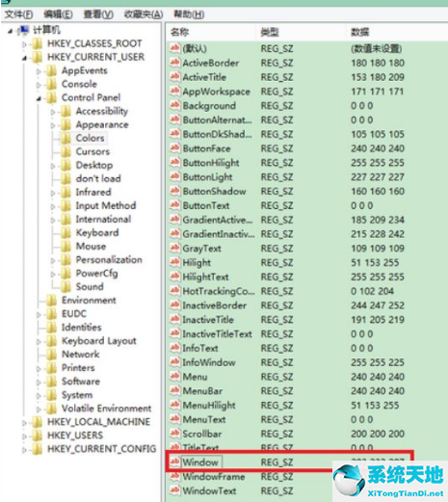Select the Environment tree key
Viewport: 448px width, 502px height.
(x=89, y=301)
